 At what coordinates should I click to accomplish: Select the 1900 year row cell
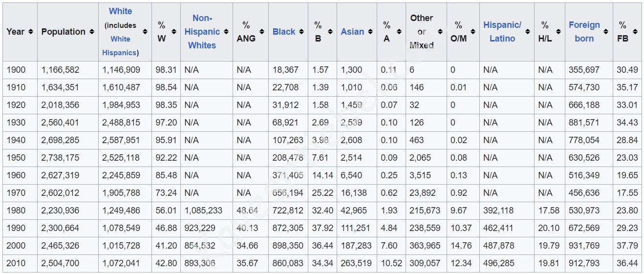pos(16,70)
